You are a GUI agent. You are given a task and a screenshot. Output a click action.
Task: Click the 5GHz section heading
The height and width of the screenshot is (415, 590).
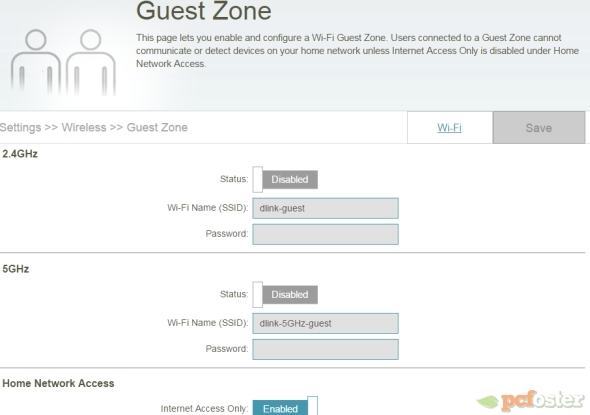pyautogui.click(x=16, y=269)
